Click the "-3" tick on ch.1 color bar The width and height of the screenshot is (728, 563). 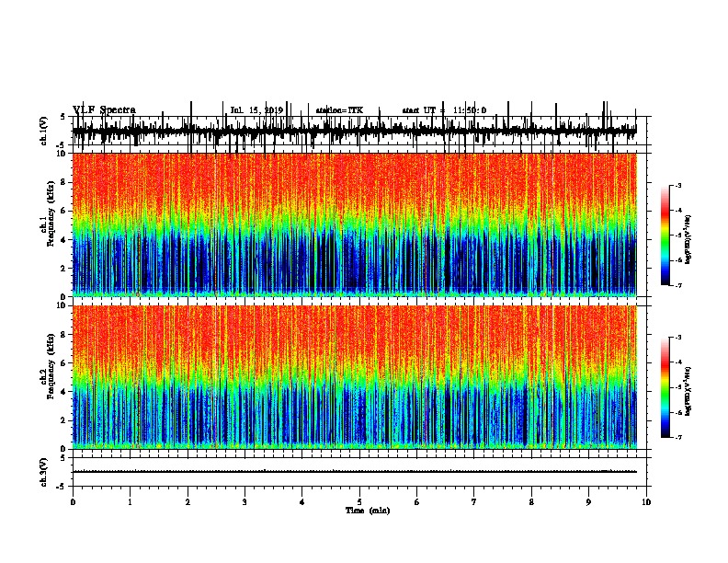(x=678, y=186)
